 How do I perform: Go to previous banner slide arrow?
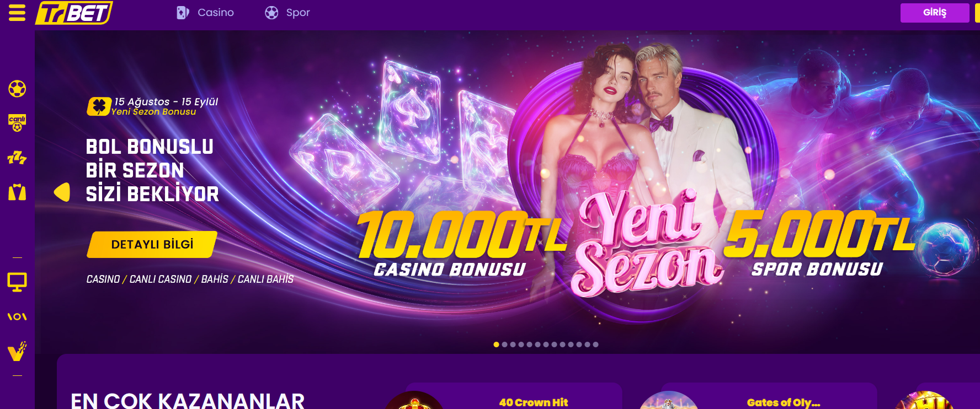(62, 192)
